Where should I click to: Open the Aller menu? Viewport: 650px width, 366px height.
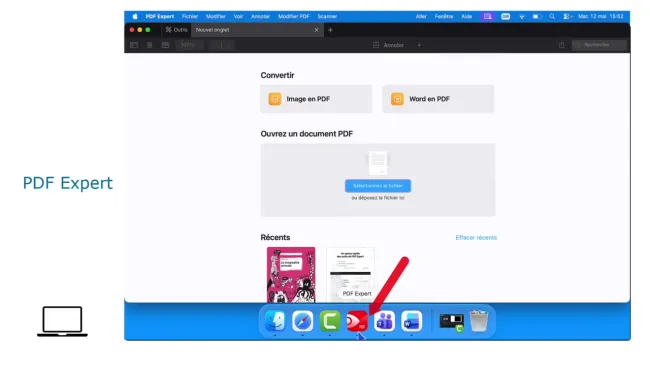pos(421,17)
